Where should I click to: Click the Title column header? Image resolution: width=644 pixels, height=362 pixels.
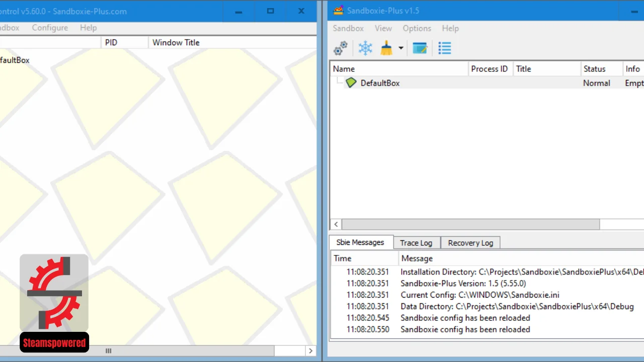pos(547,69)
